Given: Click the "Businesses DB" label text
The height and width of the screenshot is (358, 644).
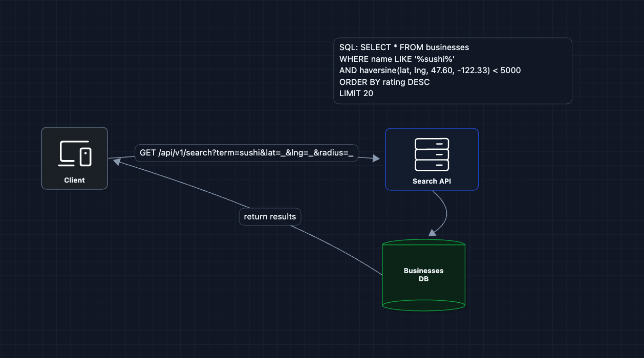Looking at the screenshot, I should 424,275.
